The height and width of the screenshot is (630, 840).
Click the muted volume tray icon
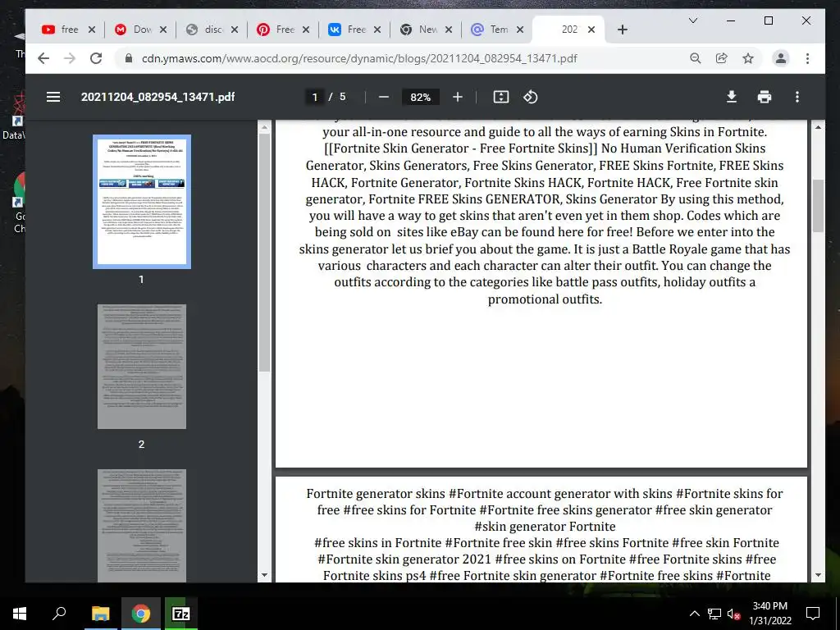coord(733,614)
